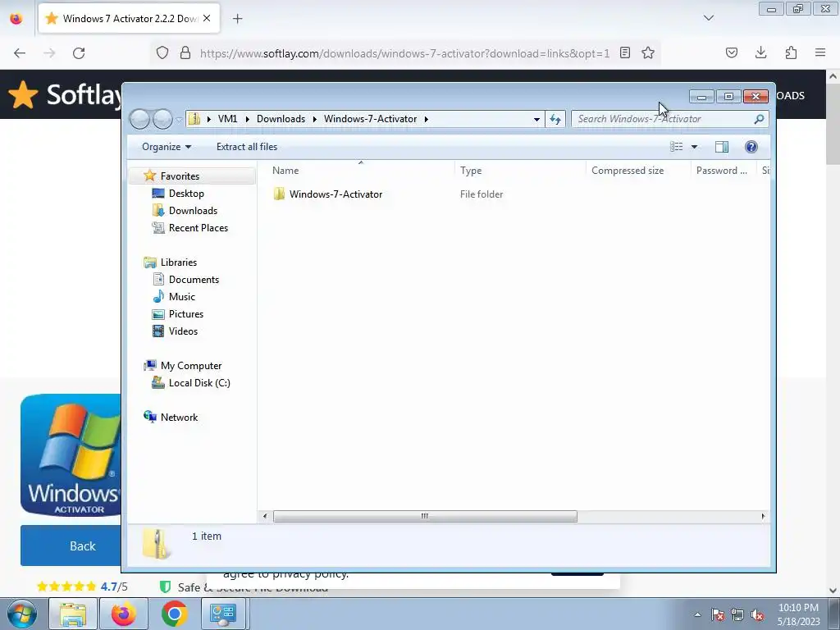Image resolution: width=840 pixels, height=630 pixels.
Task: Open the Organize menu
Action: [166, 147]
